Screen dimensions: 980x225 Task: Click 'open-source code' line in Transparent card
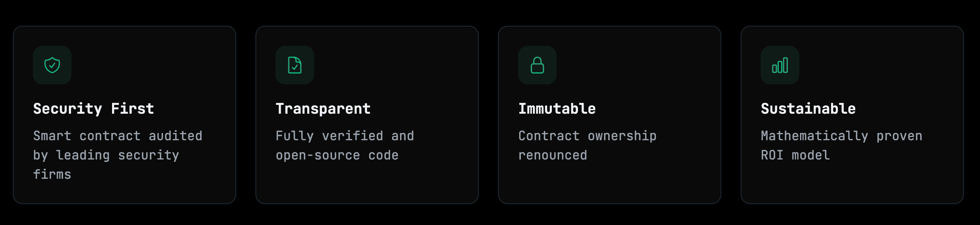(x=337, y=155)
